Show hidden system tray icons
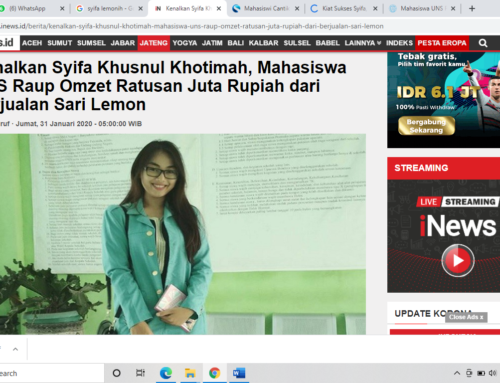Image resolution: width=500 pixels, height=383 pixels. (x=457, y=373)
